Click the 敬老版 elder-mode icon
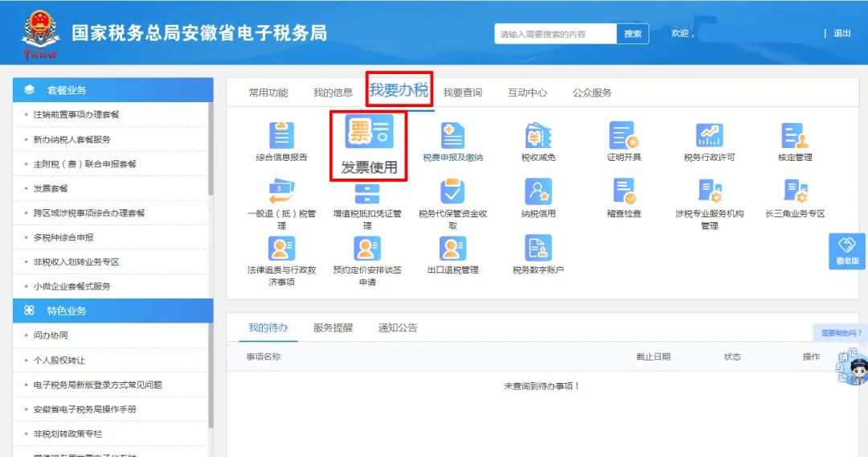 [x=847, y=251]
